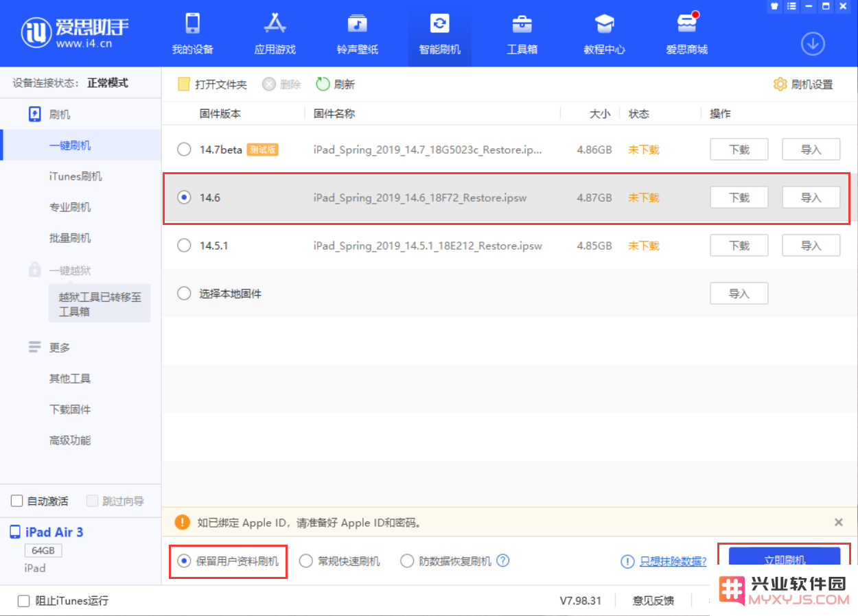Viewport: 858px width, 616px height.
Task: Click the 大小 column header
Action: coord(600,114)
